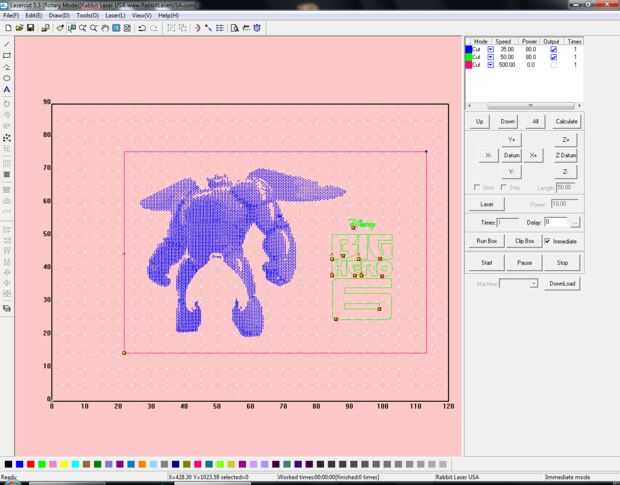
Task: Open the Edit menu
Action: [x=33, y=15]
